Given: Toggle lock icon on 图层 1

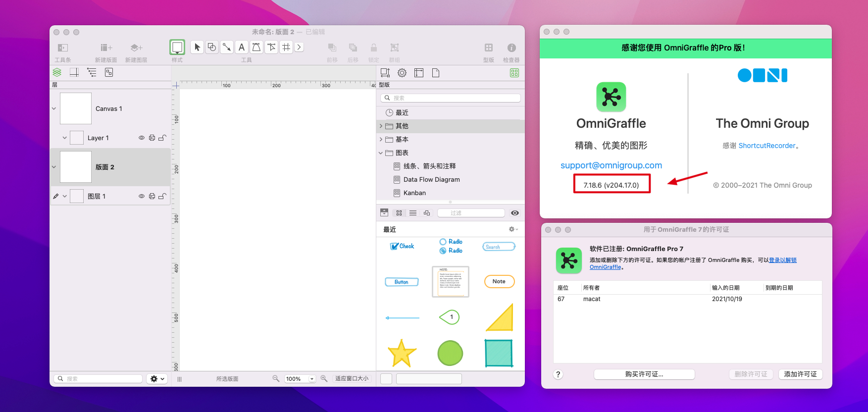Looking at the screenshot, I should coord(162,196).
